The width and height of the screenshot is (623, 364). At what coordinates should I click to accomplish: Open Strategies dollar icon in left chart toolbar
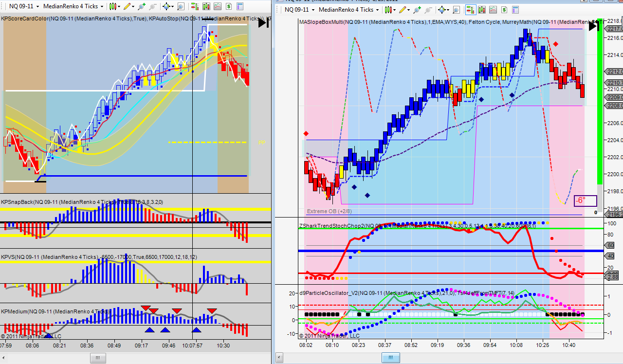[229, 6]
